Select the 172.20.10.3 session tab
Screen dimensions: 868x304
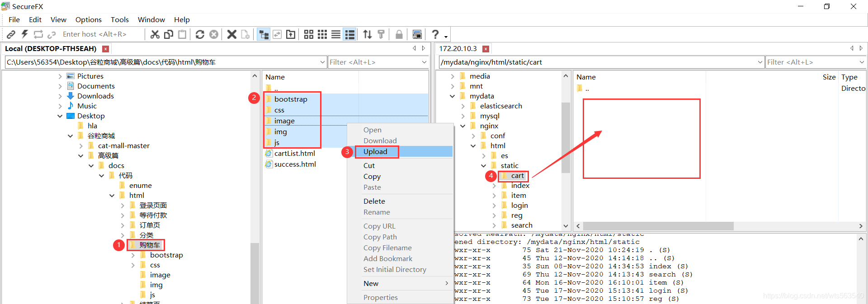pyautogui.click(x=458, y=49)
